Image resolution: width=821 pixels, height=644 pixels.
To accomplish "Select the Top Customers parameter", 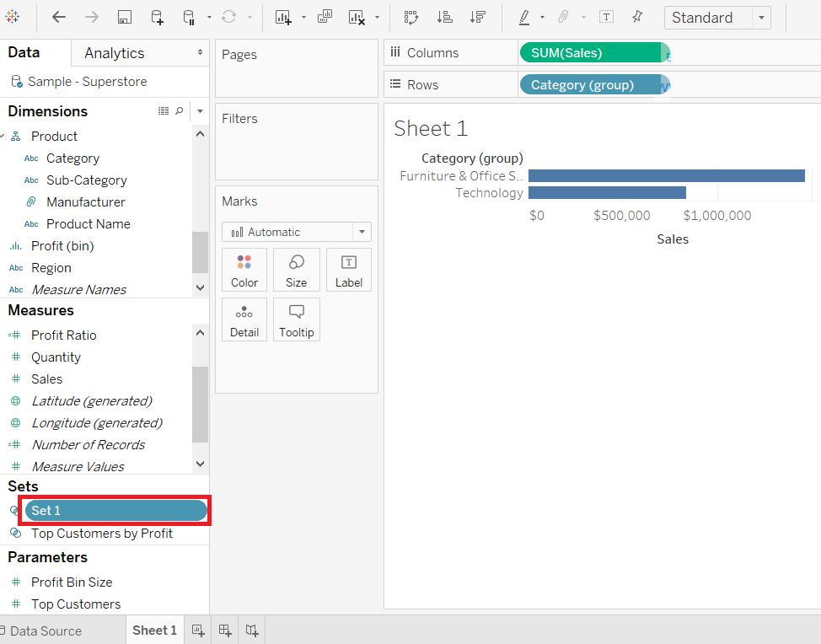I will (75, 604).
